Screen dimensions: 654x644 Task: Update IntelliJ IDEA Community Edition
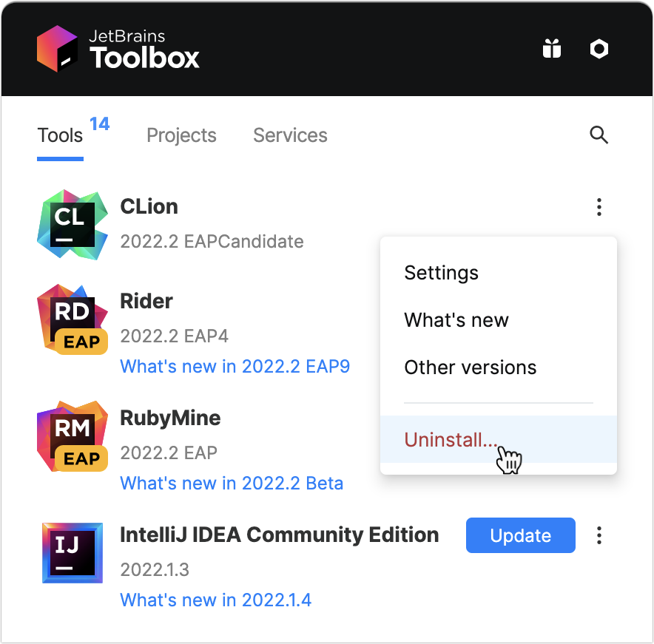(520, 535)
